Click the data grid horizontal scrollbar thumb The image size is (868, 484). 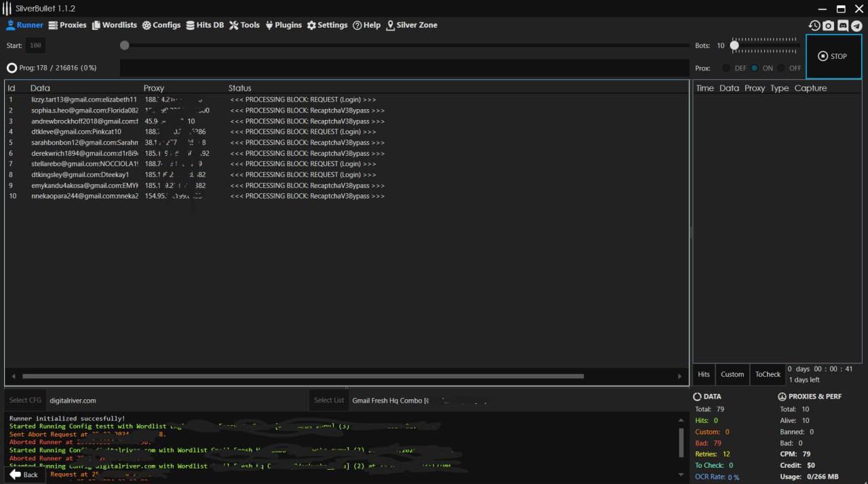click(x=302, y=376)
